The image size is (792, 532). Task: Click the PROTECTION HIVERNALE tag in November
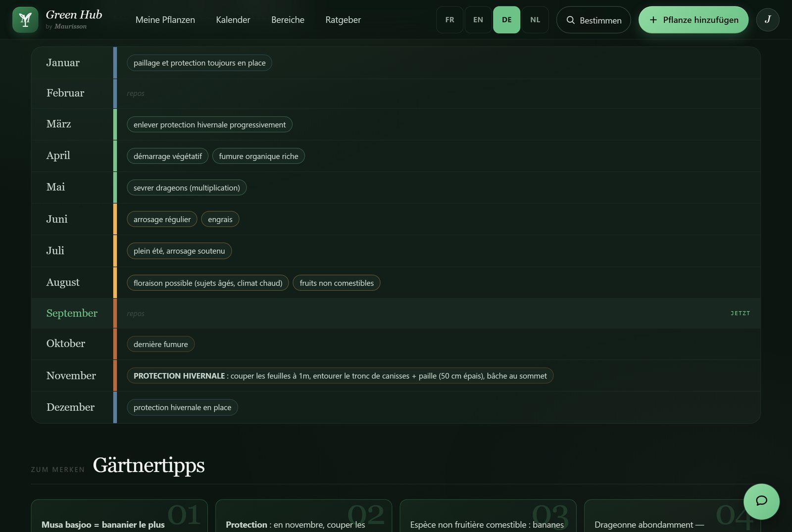click(x=340, y=376)
